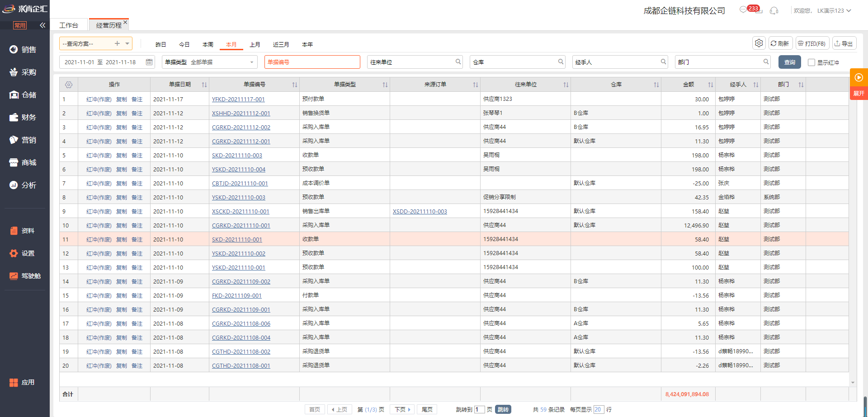Click the calendar icon in the date range field

[x=149, y=62]
